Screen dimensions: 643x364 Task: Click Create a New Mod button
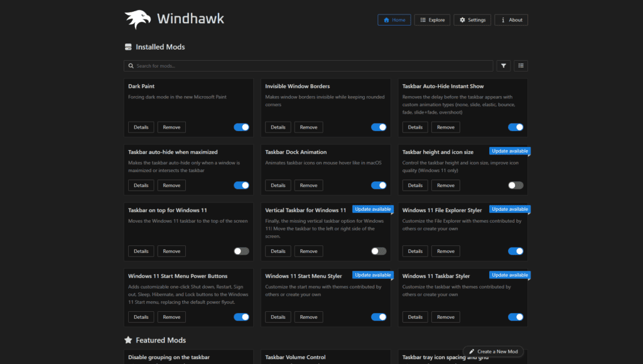click(494, 351)
